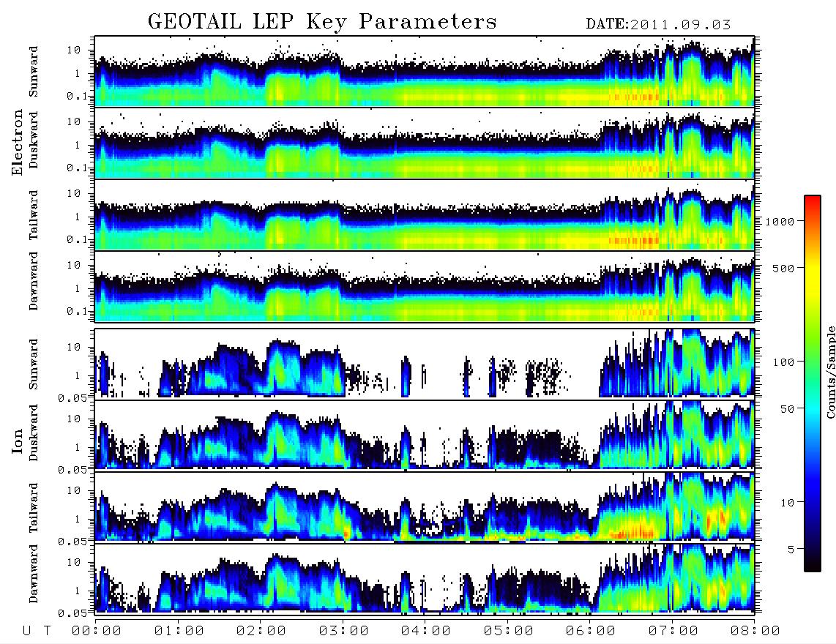Screen dimensions: 836x644
Task: Click the 'Ion' group axis label
Action: tap(17, 441)
